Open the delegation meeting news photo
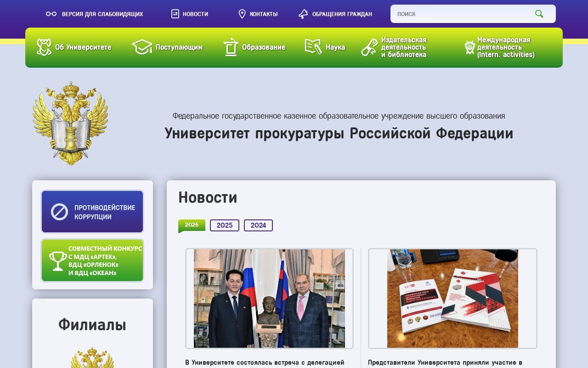 point(269,299)
